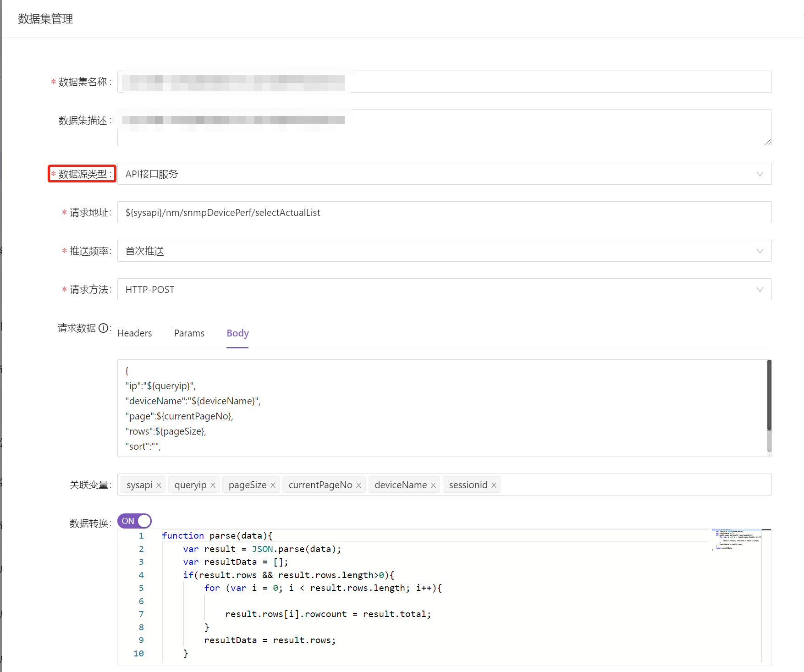Screen dimensions: 804x672
Task: Click the 请求地址 input field
Action: pos(444,212)
